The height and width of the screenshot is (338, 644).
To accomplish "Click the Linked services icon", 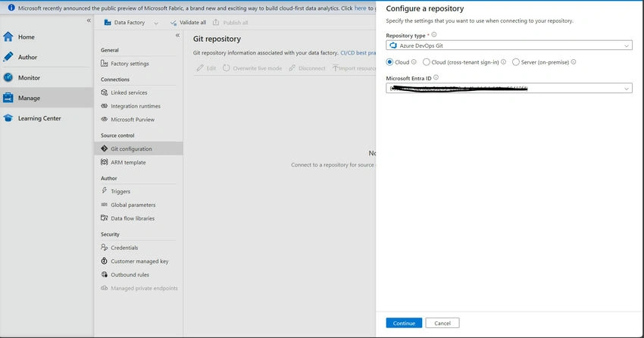I will (x=105, y=92).
